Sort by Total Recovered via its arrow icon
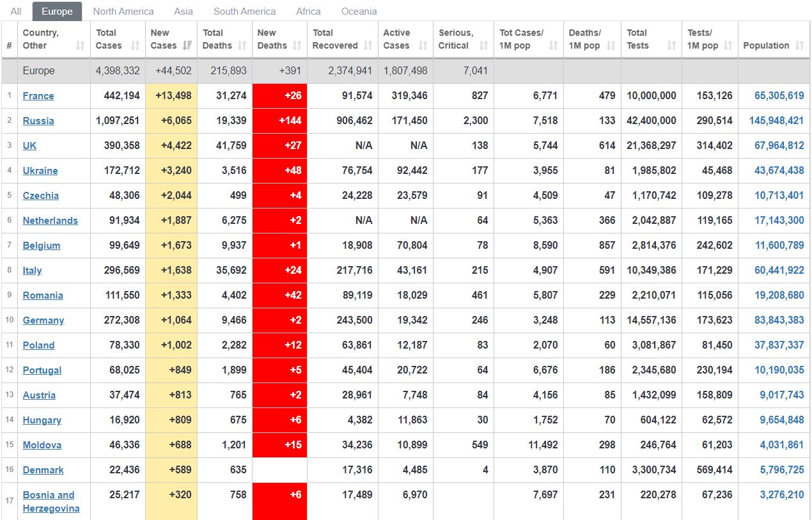The width and height of the screenshot is (812, 520). (x=368, y=45)
